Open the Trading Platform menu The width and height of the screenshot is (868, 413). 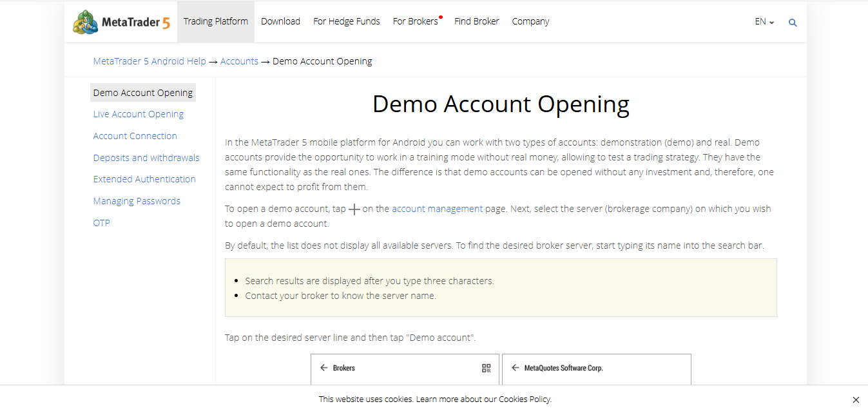[216, 21]
